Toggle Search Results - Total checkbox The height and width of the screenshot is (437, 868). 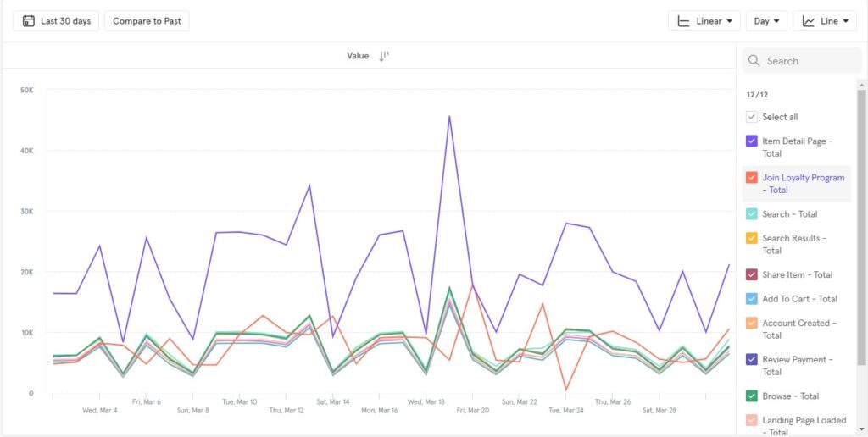point(751,239)
